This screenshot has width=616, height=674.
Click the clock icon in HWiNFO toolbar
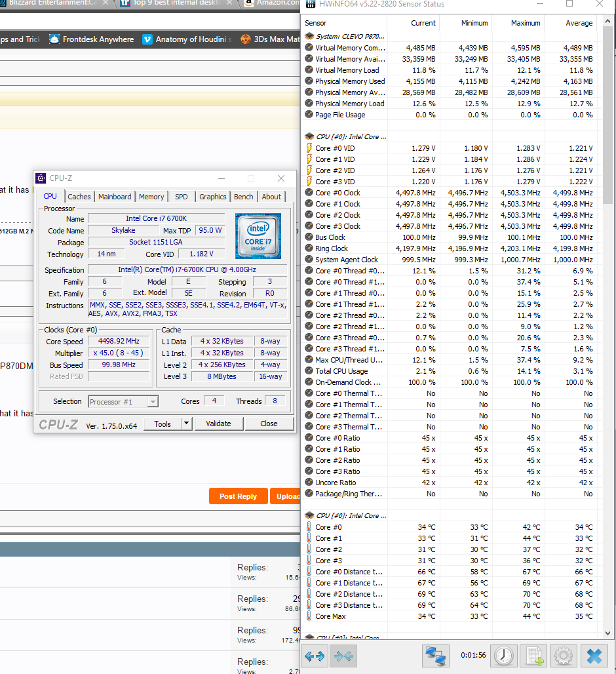pos(503,656)
